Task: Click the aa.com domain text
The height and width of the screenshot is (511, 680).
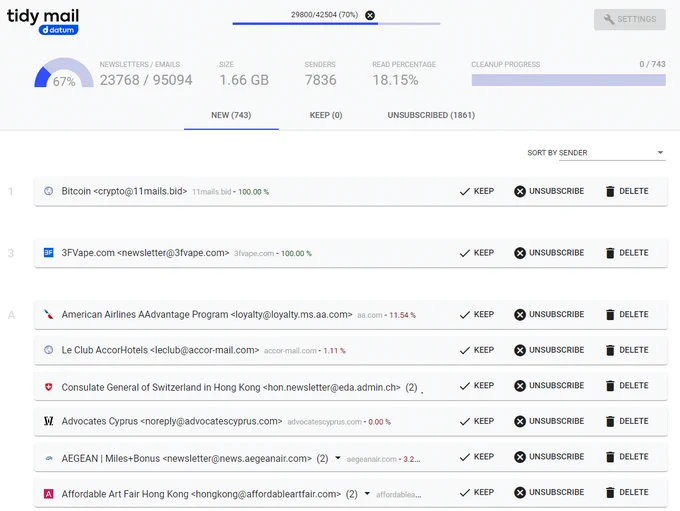Action: (x=369, y=315)
